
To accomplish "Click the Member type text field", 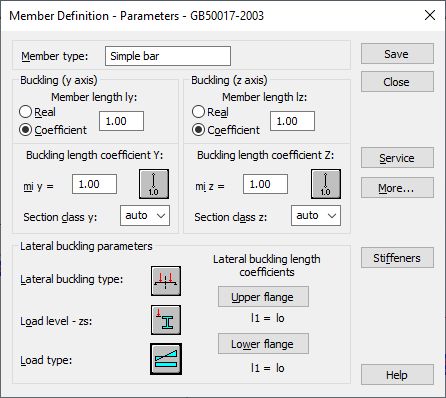I will pyautogui.click(x=168, y=56).
